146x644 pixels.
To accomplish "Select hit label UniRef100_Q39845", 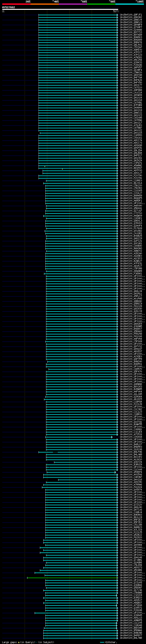I will (x=131, y=615).
